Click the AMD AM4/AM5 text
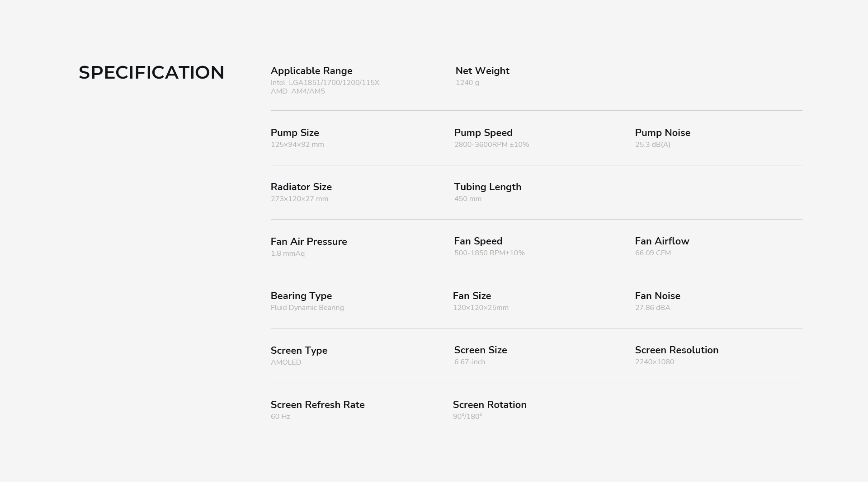868x483 pixels. [297, 91]
